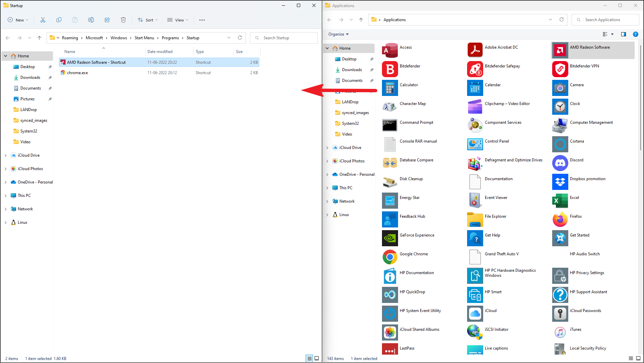Viewport: 644px width, 363px height.
Task: Click the Cut icon in Startup toolbar
Action: click(43, 20)
